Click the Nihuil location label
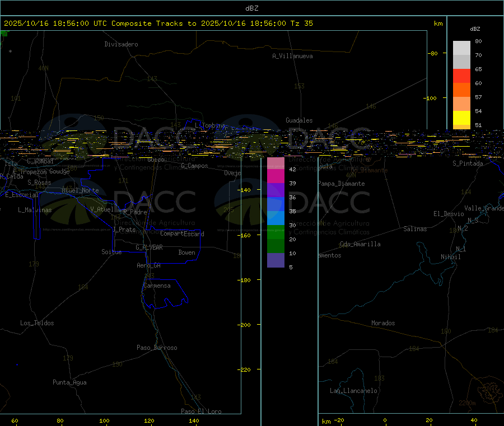Image resolution: width=504 pixels, height=426 pixels. [x=451, y=257]
